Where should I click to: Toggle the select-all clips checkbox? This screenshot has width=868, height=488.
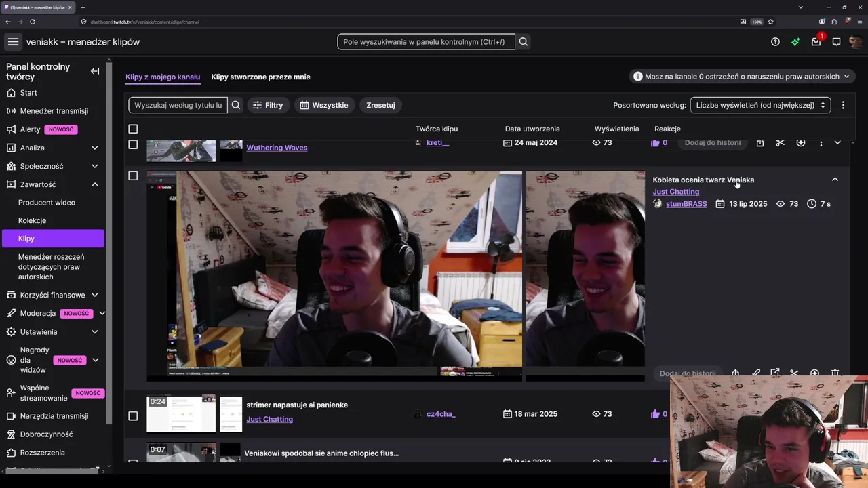133,129
